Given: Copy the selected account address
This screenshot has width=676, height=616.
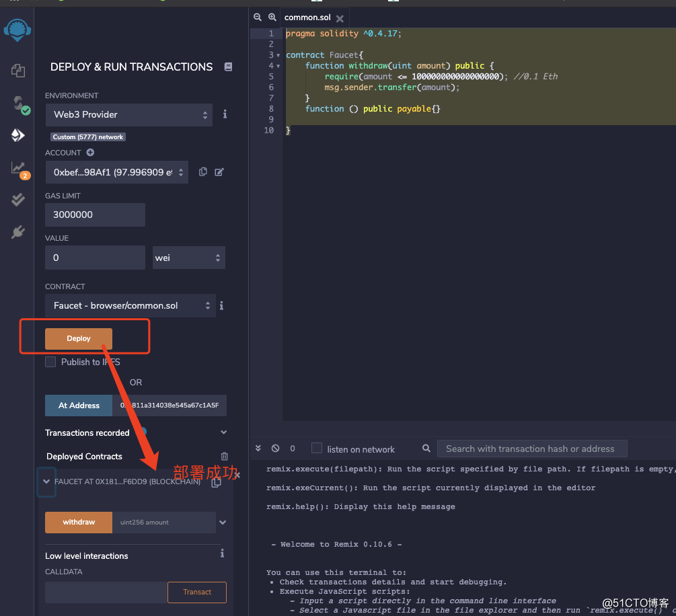Looking at the screenshot, I should [202, 172].
